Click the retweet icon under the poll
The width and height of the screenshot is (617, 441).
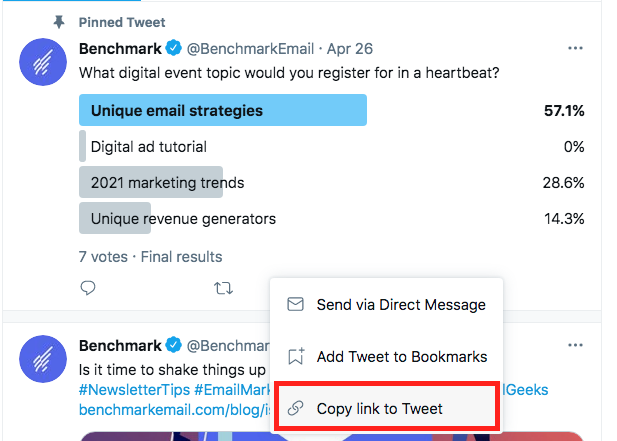pos(223,288)
